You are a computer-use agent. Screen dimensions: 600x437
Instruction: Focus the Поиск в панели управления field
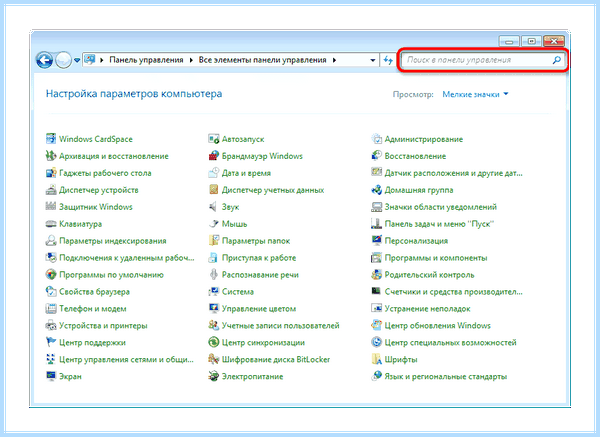click(482, 60)
